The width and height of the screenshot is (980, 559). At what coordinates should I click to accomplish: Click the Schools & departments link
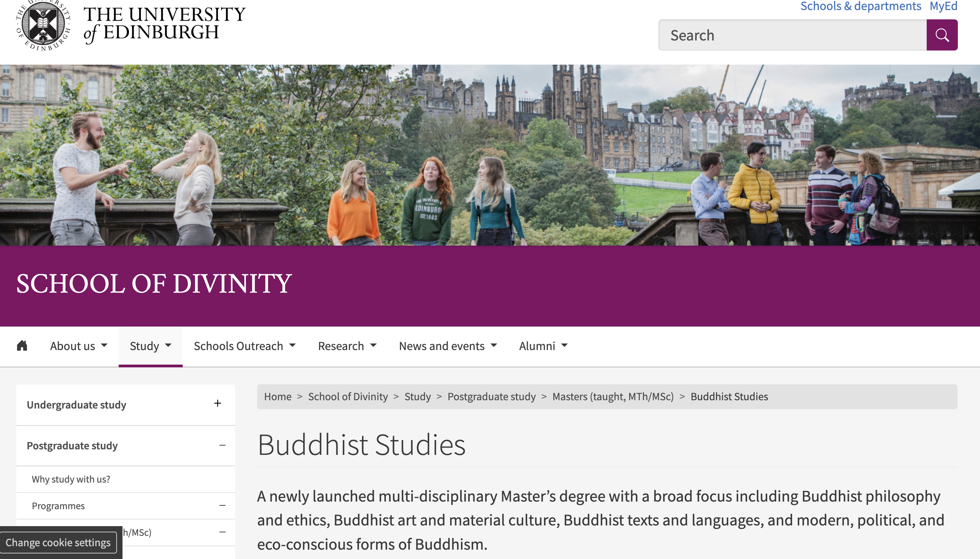[861, 6]
